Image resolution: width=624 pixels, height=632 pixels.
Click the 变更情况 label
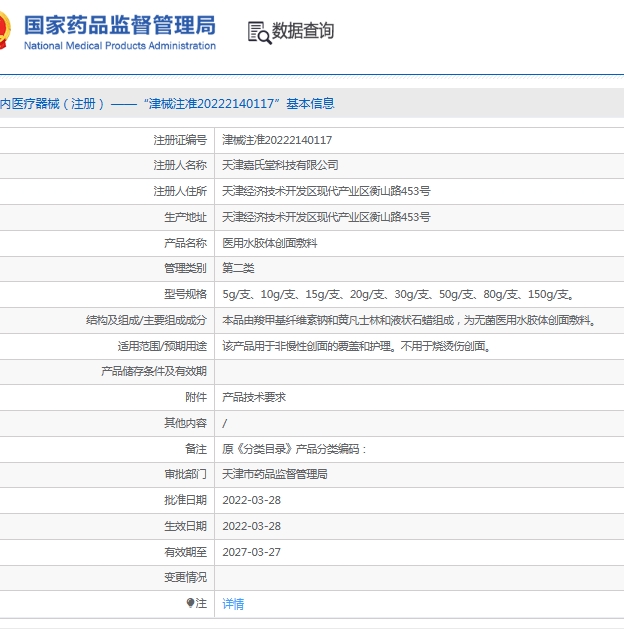[x=185, y=577]
